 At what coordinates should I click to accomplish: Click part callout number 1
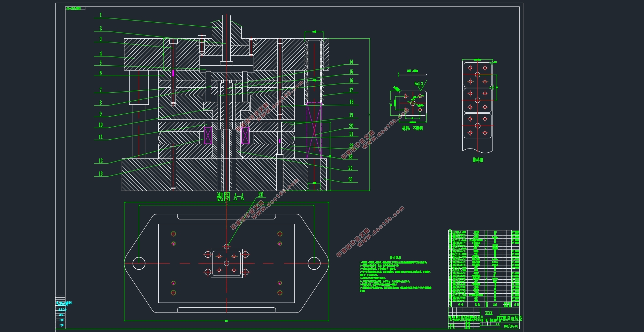tap(101, 15)
